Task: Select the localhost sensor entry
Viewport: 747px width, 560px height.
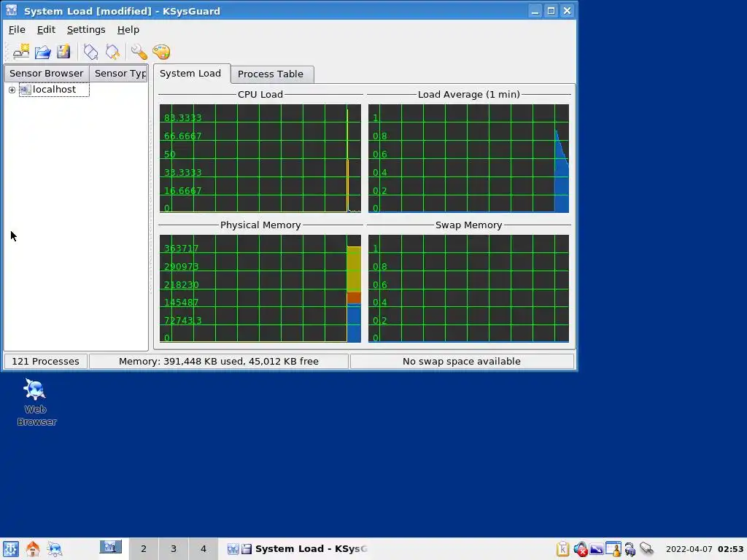Action: (x=54, y=90)
